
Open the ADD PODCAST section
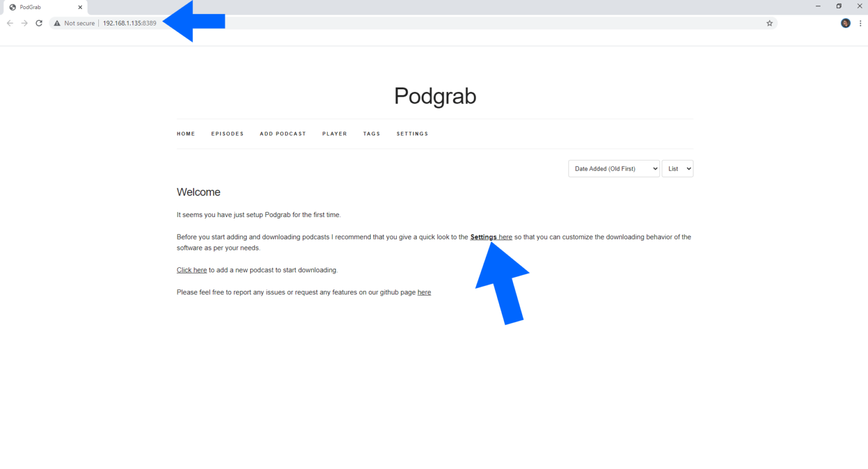[283, 133]
